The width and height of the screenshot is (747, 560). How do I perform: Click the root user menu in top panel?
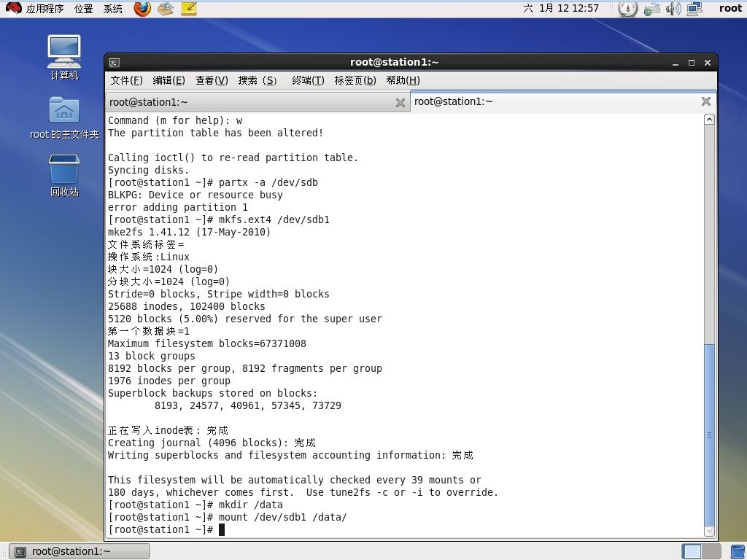pos(730,8)
